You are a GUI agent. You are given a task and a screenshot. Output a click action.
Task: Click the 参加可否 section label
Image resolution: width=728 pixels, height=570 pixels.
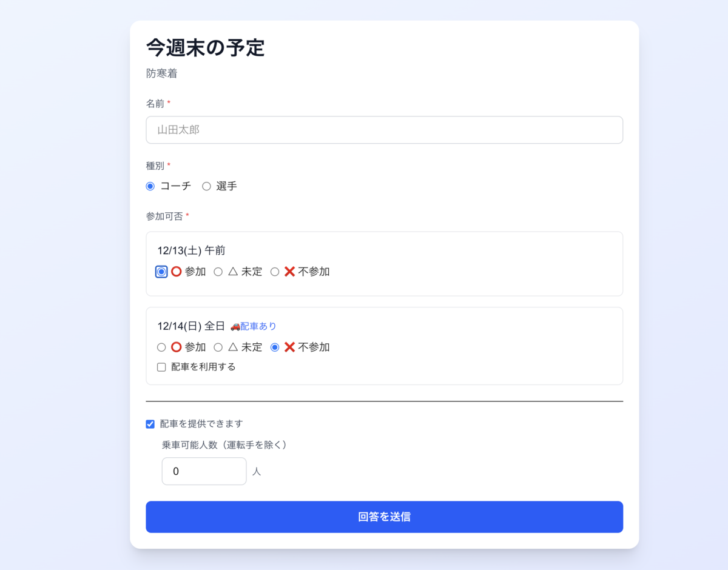pos(164,216)
